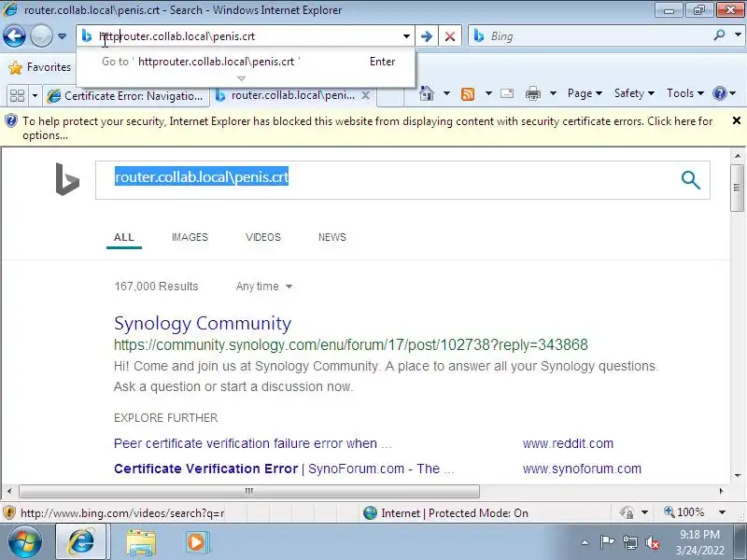The width and height of the screenshot is (747, 560).
Task: Run the toolbar search with the magnifier
Action: point(720,35)
